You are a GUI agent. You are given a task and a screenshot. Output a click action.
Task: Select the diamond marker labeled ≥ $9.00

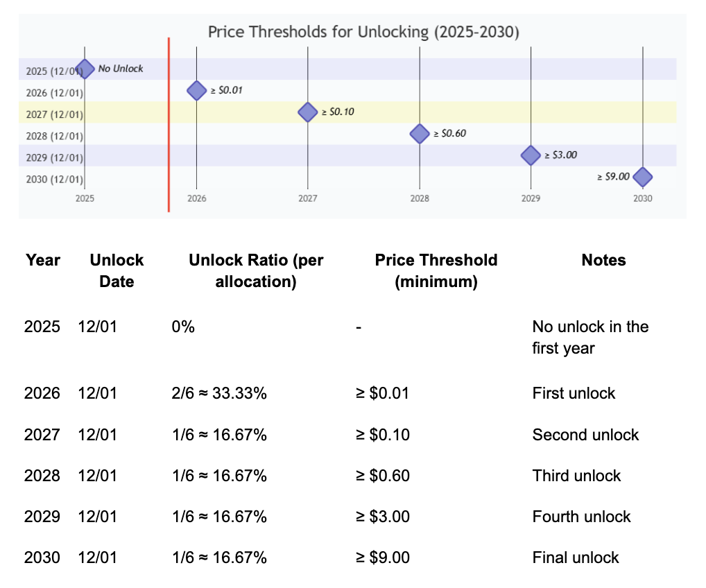pos(642,177)
